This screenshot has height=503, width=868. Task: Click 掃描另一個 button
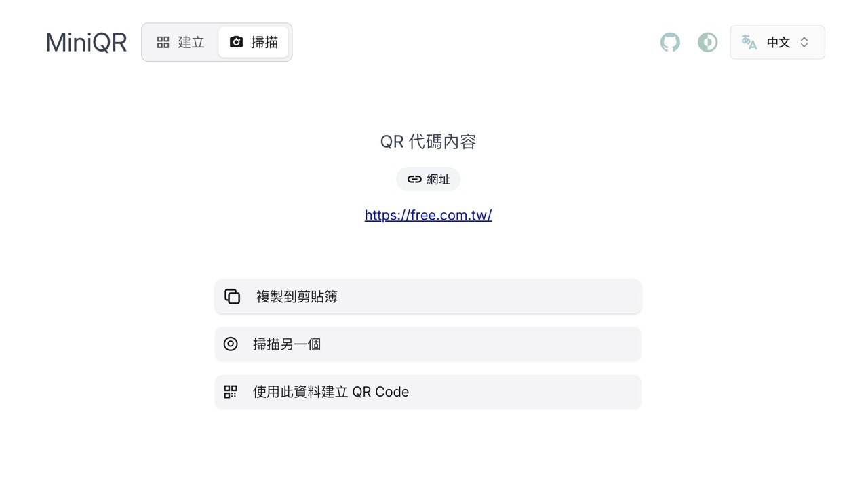tap(428, 344)
